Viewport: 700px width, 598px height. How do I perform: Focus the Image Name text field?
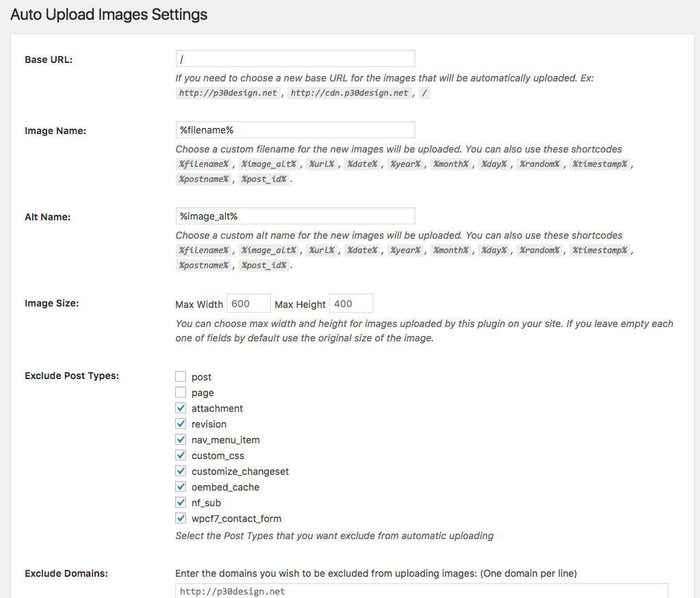[x=295, y=130]
